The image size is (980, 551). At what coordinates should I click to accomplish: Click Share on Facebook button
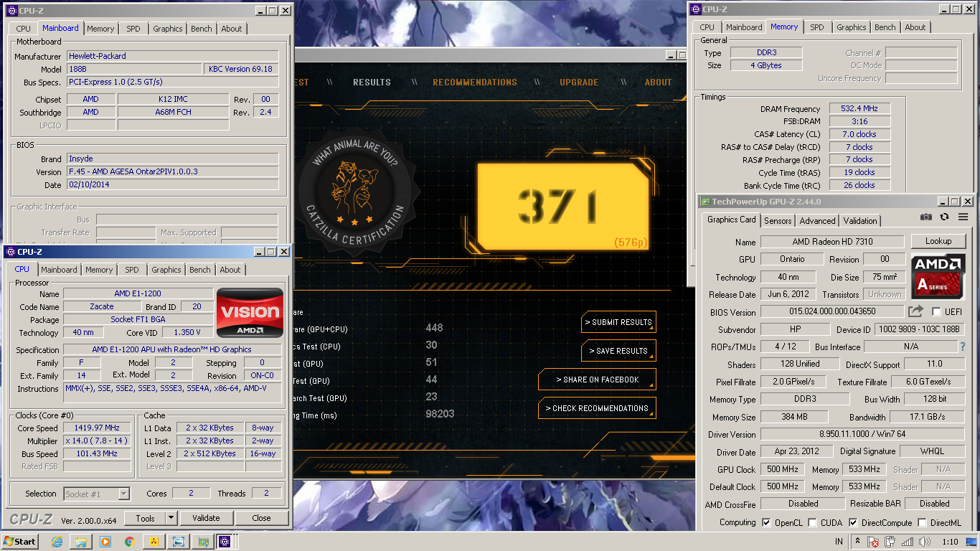tap(598, 380)
